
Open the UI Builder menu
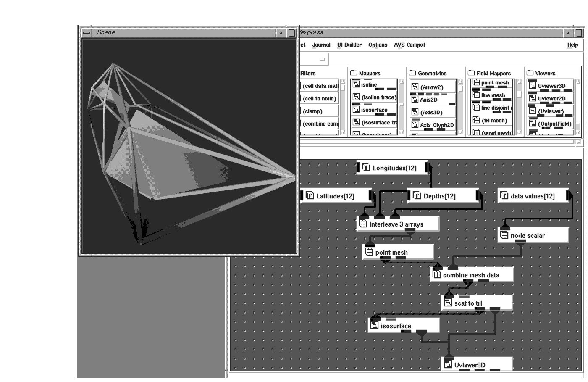349,45
